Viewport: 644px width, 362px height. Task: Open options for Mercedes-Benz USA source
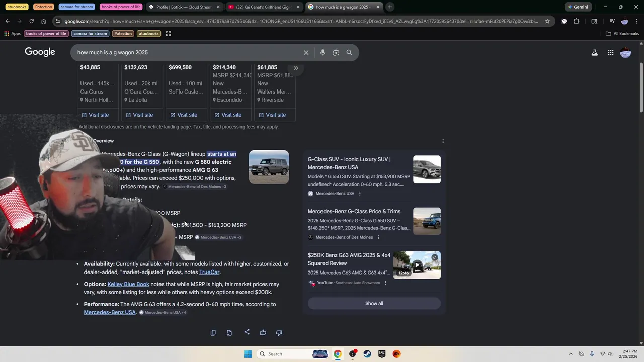coord(360,194)
